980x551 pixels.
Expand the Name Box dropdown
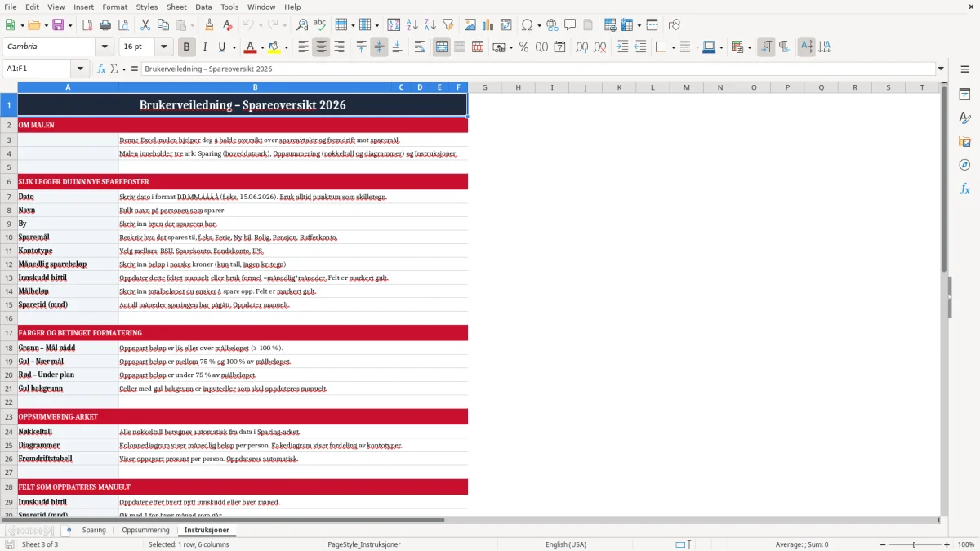pos(80,69)
